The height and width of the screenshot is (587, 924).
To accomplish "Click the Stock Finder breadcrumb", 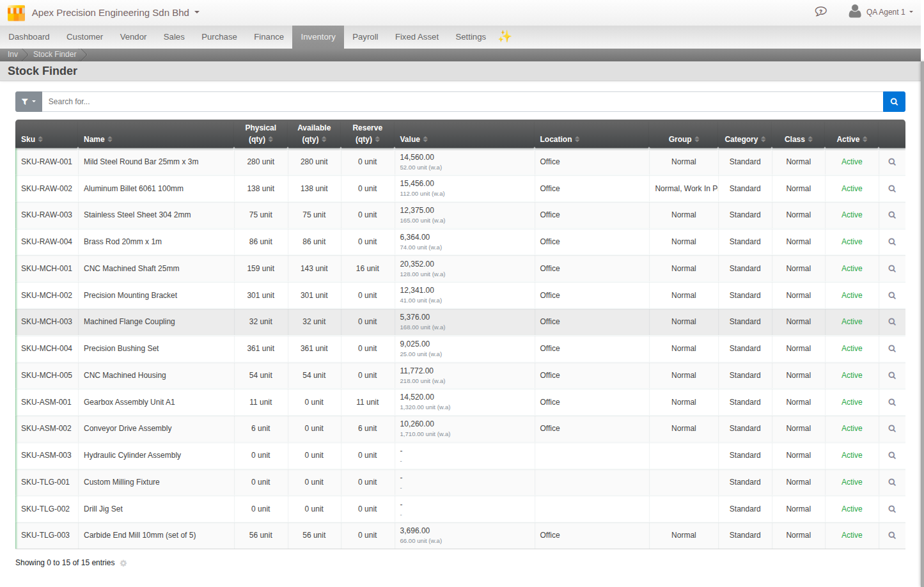I will tap(54, 54).
